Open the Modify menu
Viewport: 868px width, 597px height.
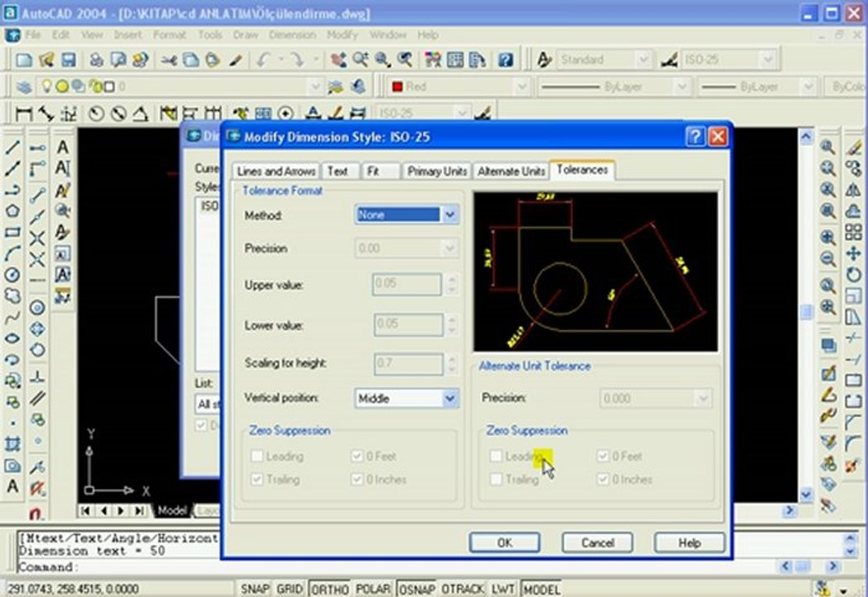[342, 35]
